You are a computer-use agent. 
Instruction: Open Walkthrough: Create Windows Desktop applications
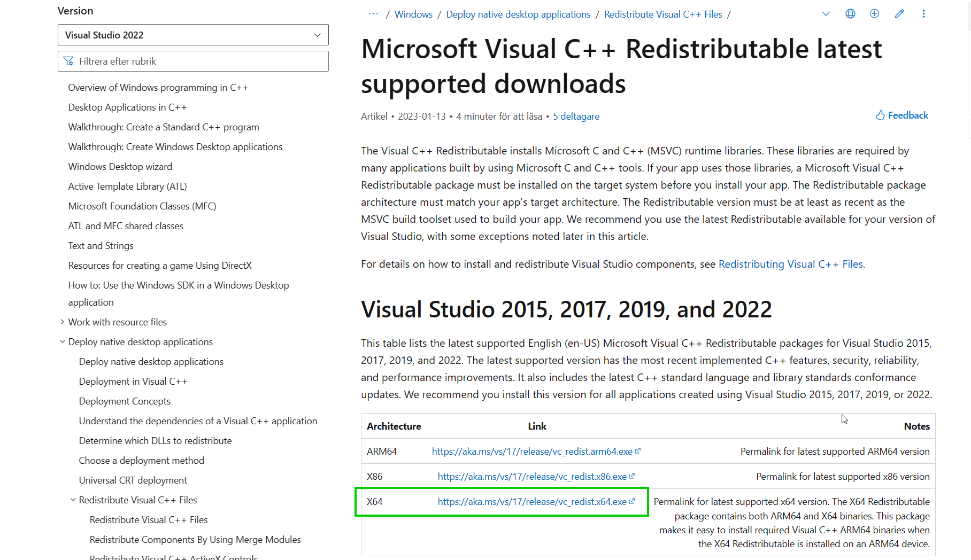175,147
